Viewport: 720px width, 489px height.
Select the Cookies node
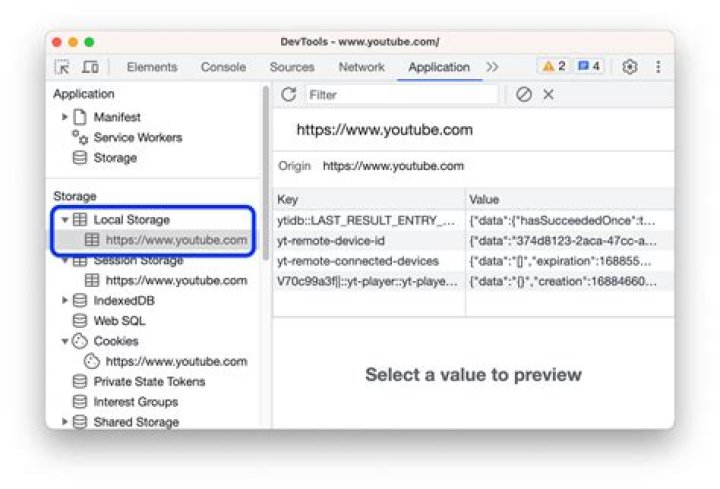click(x=116, y=341)
